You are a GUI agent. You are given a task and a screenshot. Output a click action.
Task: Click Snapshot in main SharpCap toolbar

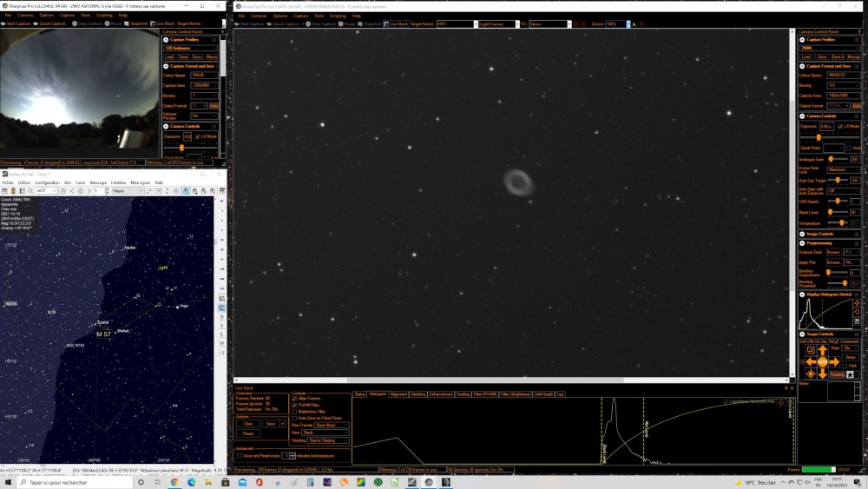click(369, 23)
